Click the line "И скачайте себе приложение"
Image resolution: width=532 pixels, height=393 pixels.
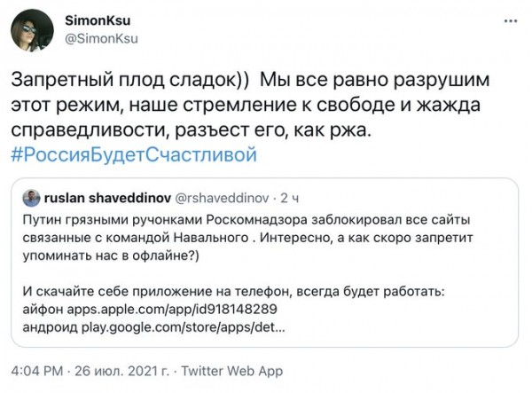(x=233, y=292)
